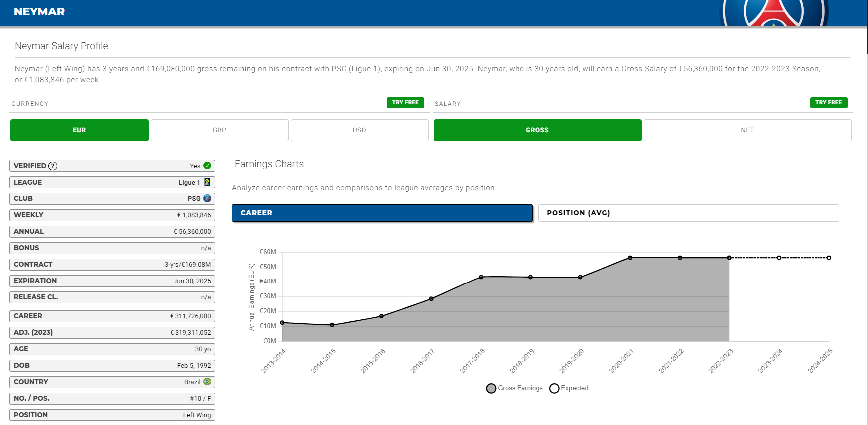868x425 pixels.
Task: Switch currency to USD
Action: tap(359, 130)
